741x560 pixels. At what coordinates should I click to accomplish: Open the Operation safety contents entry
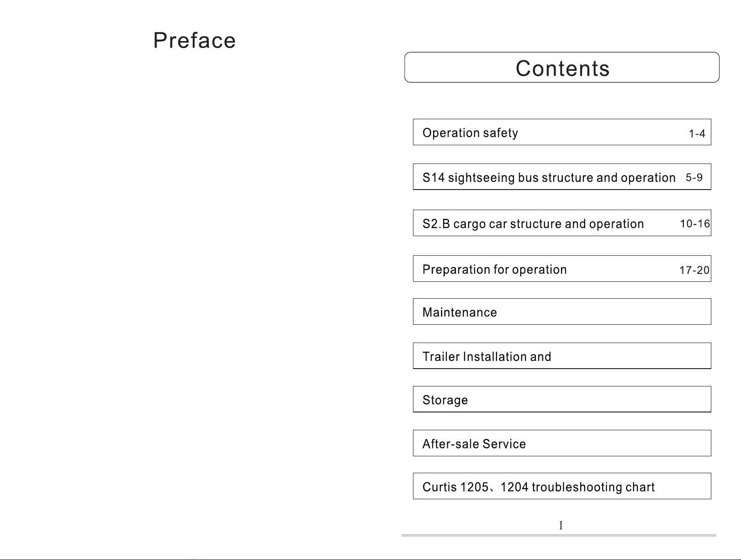click(x=562, y=132)
